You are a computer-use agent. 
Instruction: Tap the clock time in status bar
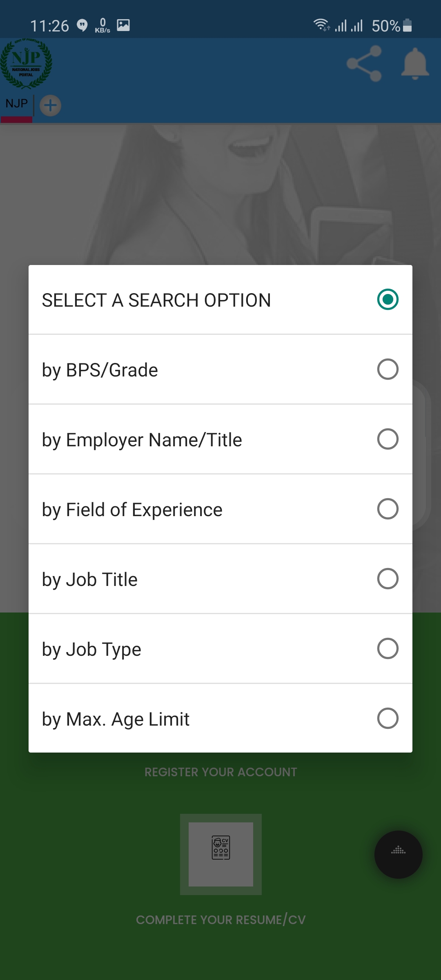click(x=49, y=26)
